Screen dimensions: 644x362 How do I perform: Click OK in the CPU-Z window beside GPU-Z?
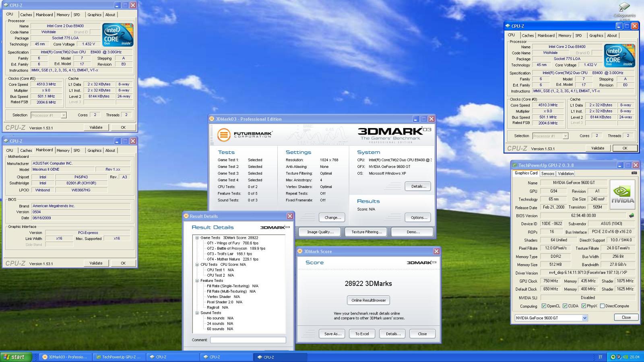pyautogui.click(x=625, y=148)
